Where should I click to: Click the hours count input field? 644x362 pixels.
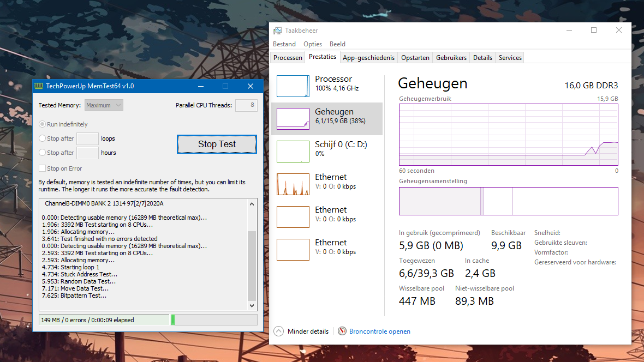click(87, 153)
